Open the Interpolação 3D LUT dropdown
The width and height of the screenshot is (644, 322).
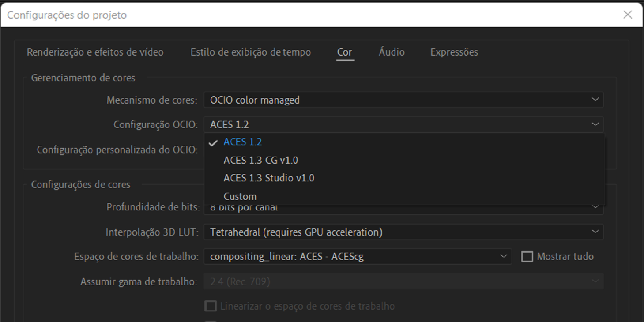pyautogui.click(x=403, y=232)
